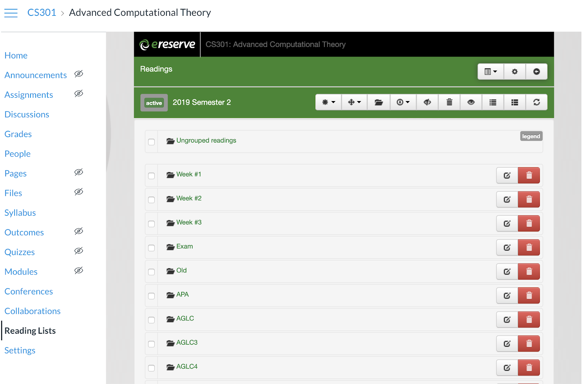Screen dimensions: 588x384
Task: Click the gear settings icon in Readings header
Action: point(514,72)
